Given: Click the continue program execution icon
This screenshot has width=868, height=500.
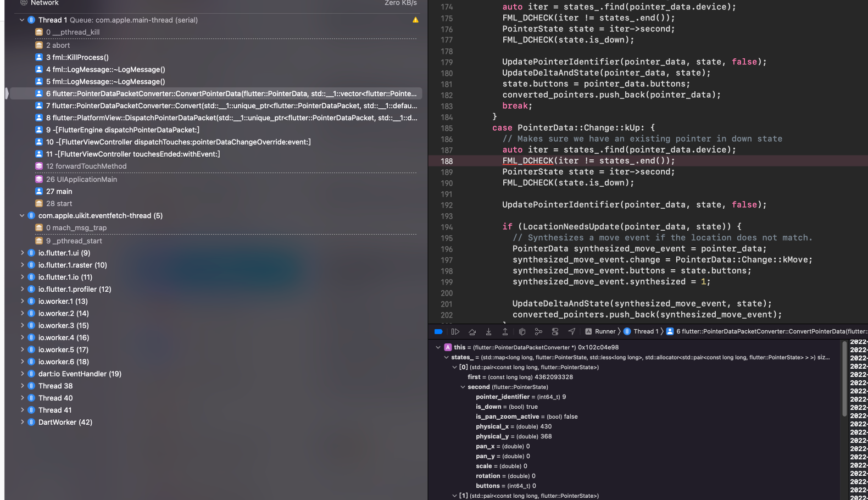Looking at the screenshot, I should tap(455, 331).
